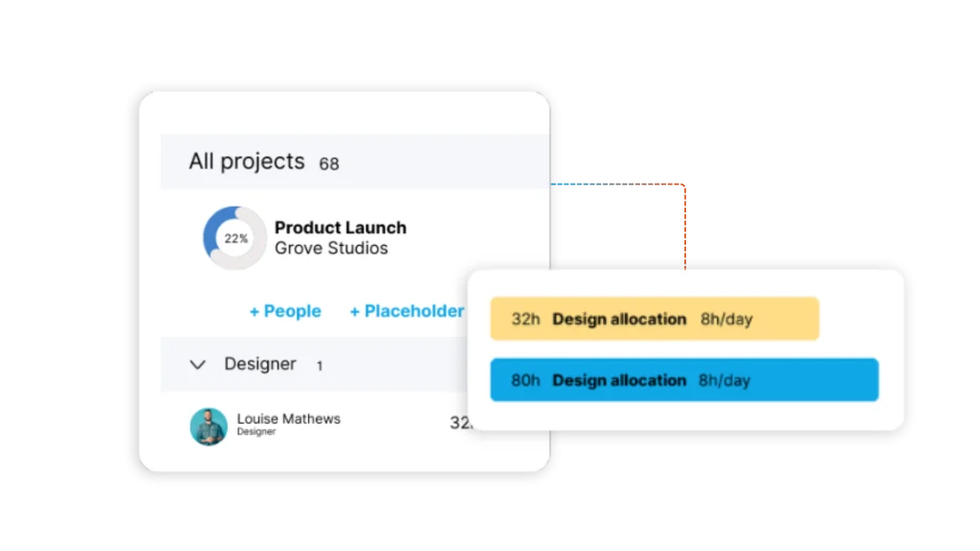Image resolution: width=980 pixels, height=551 pixels.
Task: Select the yellow 32h Design allocation bar
Action: tap(655, 319)
